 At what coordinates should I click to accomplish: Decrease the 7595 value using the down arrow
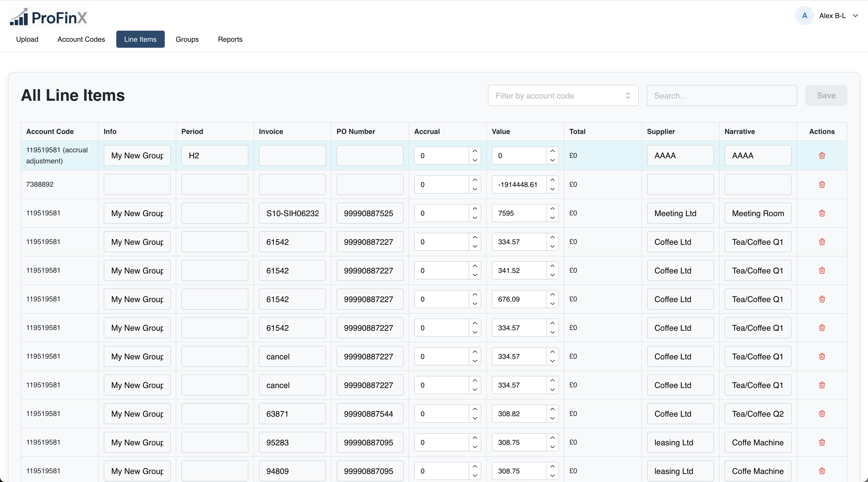(x=552, y=217)
